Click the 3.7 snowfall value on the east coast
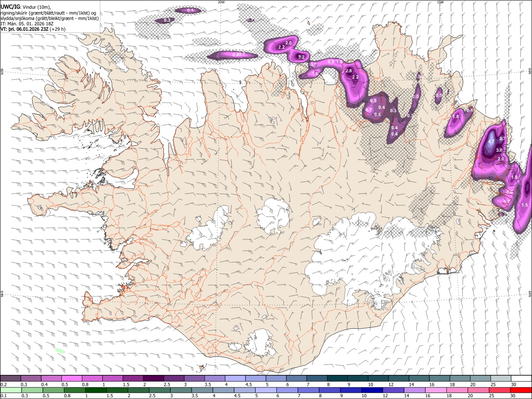Image resolution: width=532 pixels, height=399 pixels. [x=502, y=139]
